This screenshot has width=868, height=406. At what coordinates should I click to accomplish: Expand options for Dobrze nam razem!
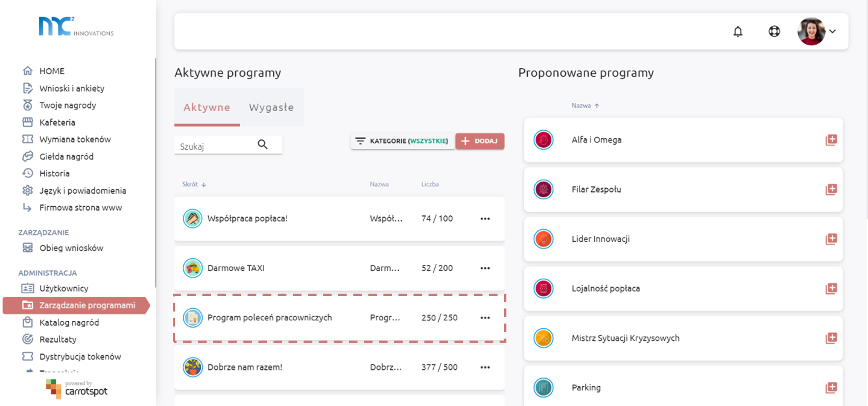(485, 367)
